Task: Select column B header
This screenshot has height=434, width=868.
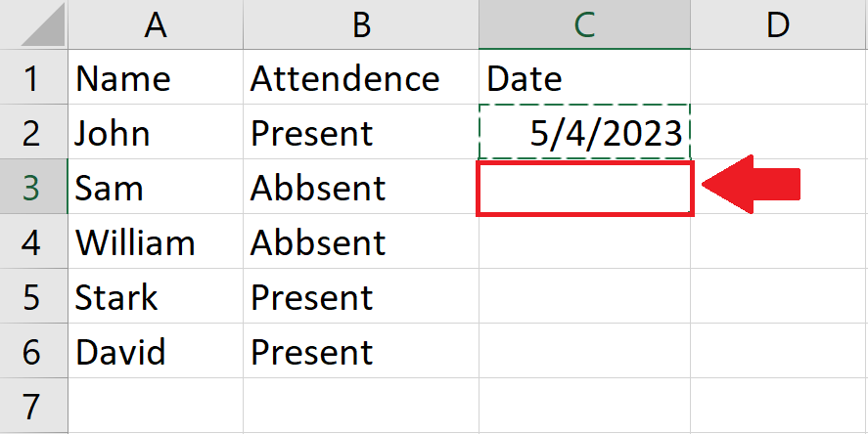Action: (x=361, y=24)
